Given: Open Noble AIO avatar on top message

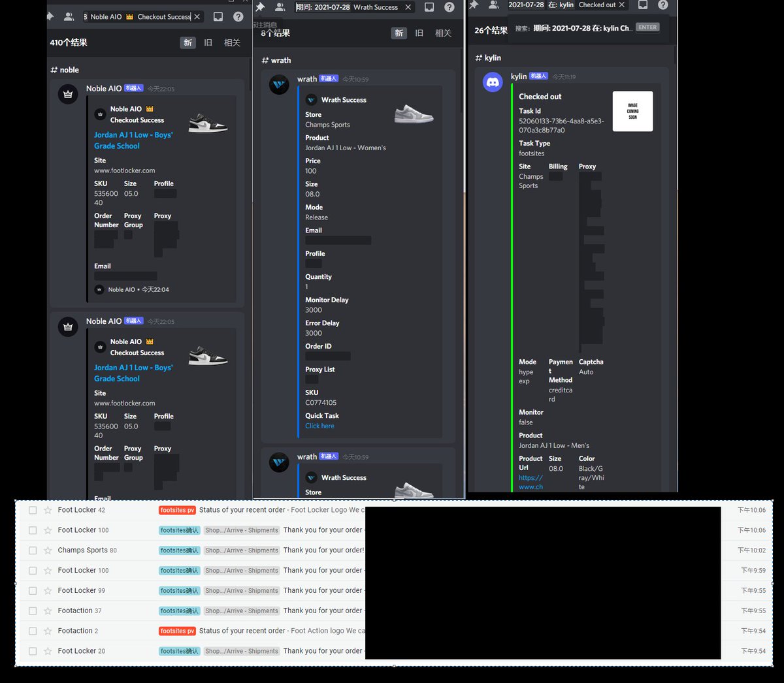Looking at the screenshot, I should pos(68,94).
